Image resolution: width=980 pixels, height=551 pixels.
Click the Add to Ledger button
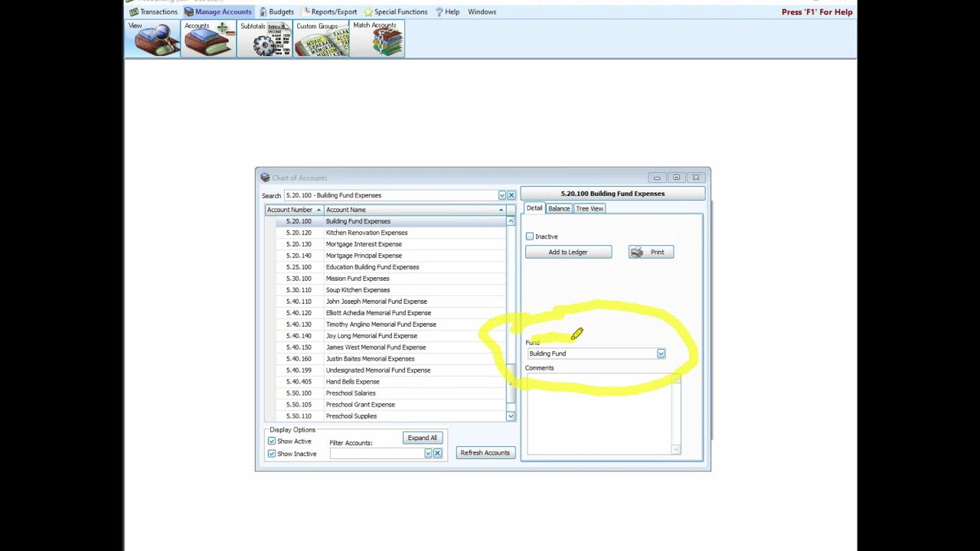(x=568, y=252)
